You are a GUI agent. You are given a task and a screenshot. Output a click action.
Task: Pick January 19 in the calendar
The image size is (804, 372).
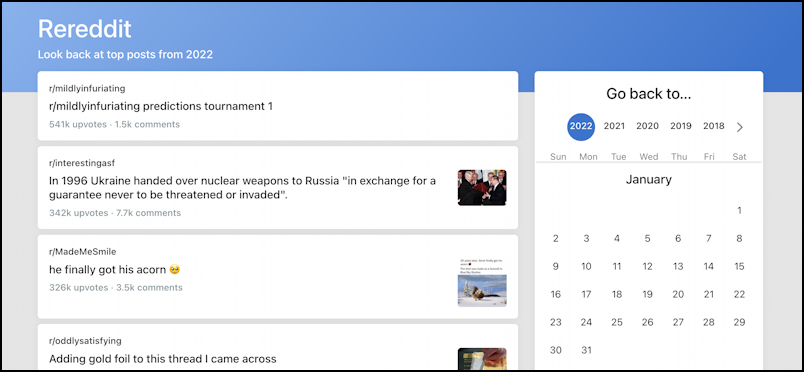coord(648,295)
